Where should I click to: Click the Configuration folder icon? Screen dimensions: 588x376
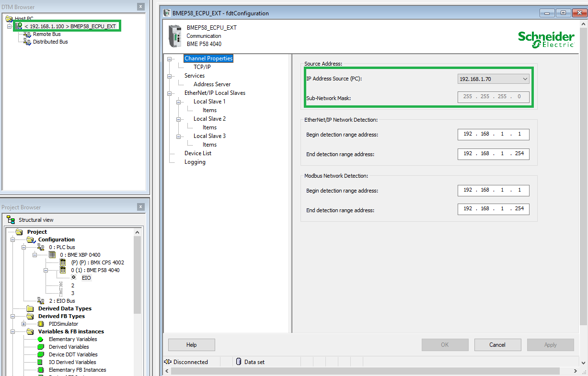tap(31, 239)
